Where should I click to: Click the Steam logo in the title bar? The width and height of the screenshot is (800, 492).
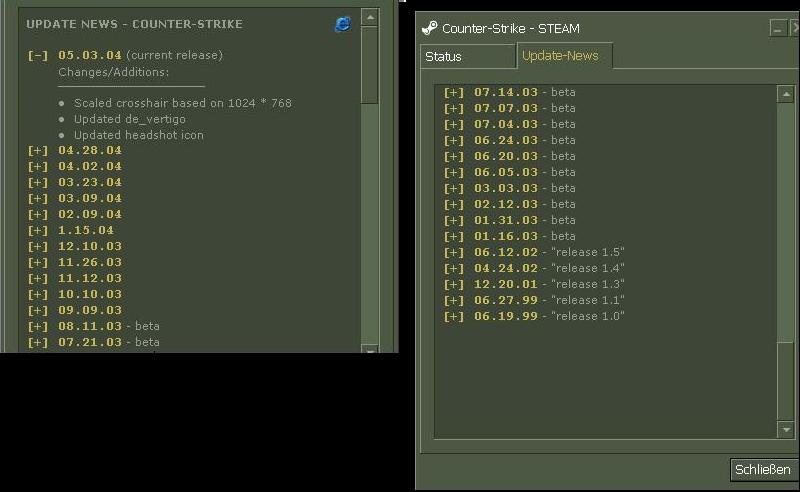[429, 28]
